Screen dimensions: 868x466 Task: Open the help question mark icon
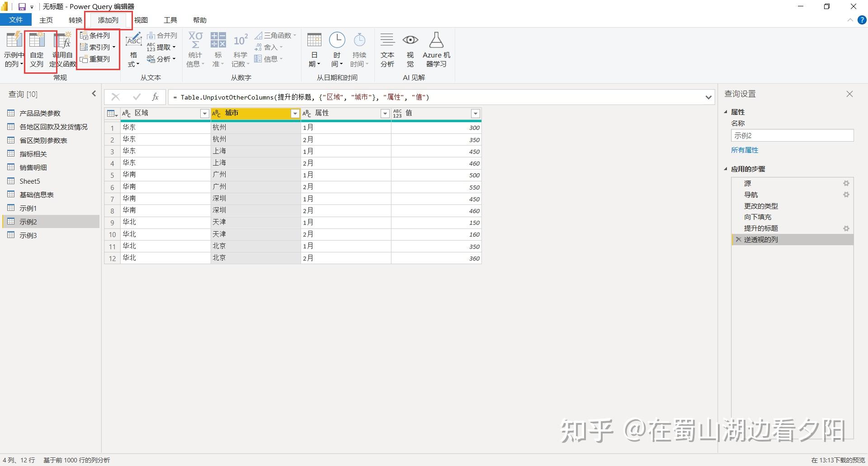tap(862, 20)
